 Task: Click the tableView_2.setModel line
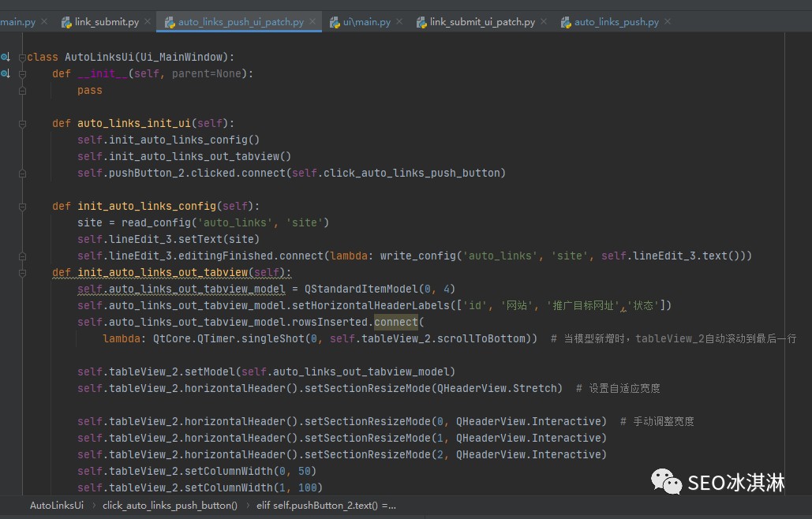(x=266, y=372)
